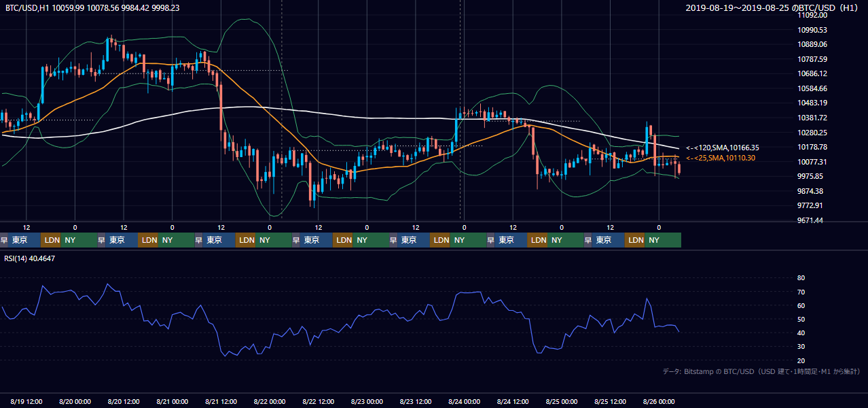Viewport: 868px width, 408px height.
Task: Click the RSI(14) 40.4647 indicator label
Action: (30, 258)
